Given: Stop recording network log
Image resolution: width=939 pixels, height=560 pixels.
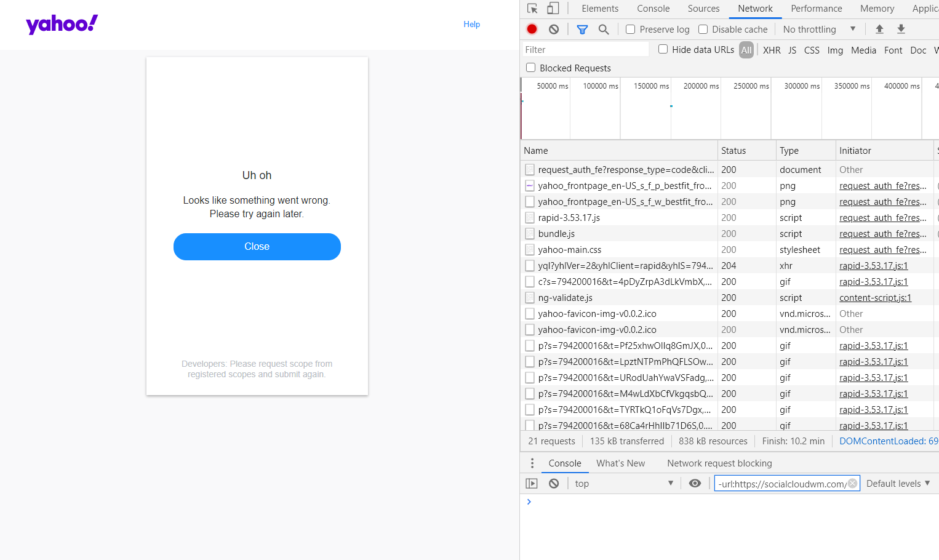Looking at the screenshot, I should point(530,29).
